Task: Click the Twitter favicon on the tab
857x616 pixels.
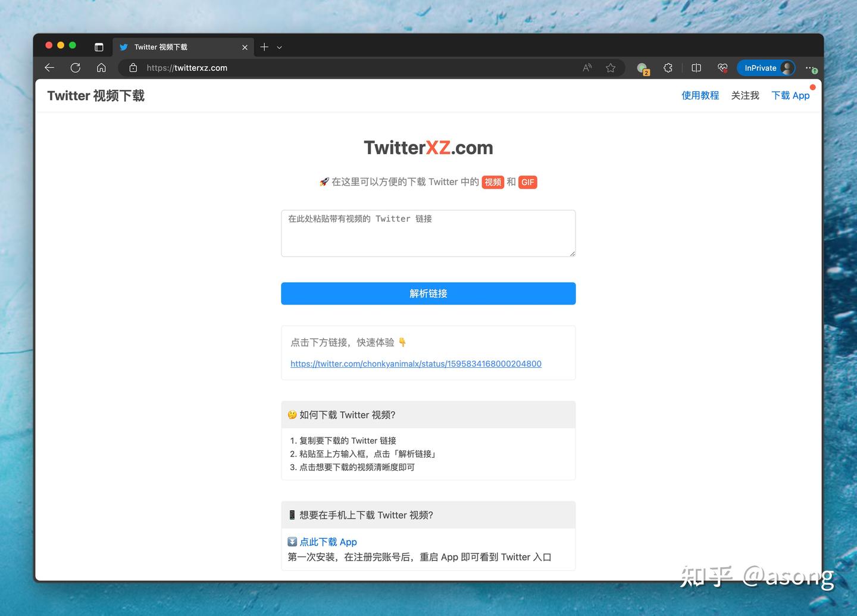Action: point(124,46)
